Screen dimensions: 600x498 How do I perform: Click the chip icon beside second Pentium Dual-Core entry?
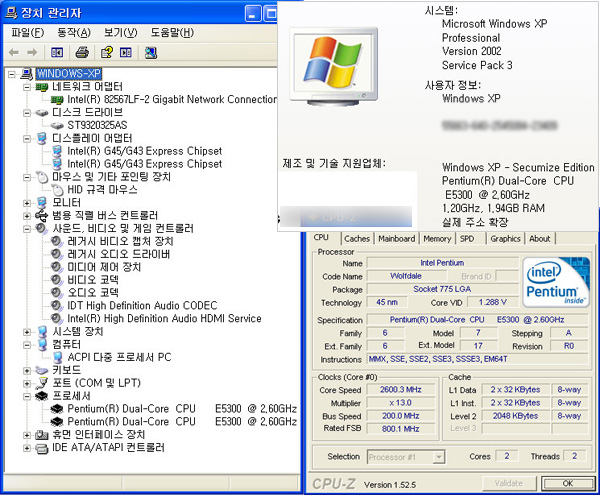click(57, 422)
